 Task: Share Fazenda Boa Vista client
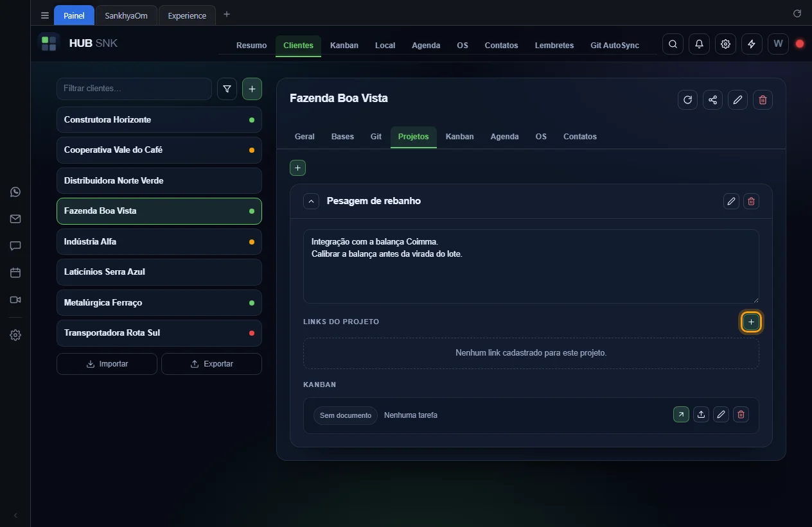712,99
